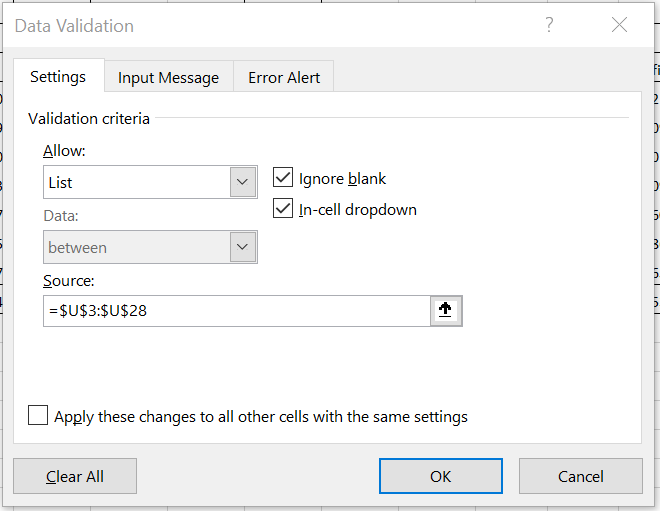Uncheck the In-cell dropdown checkbox
660x511 pixels.
tap(283, 209)
